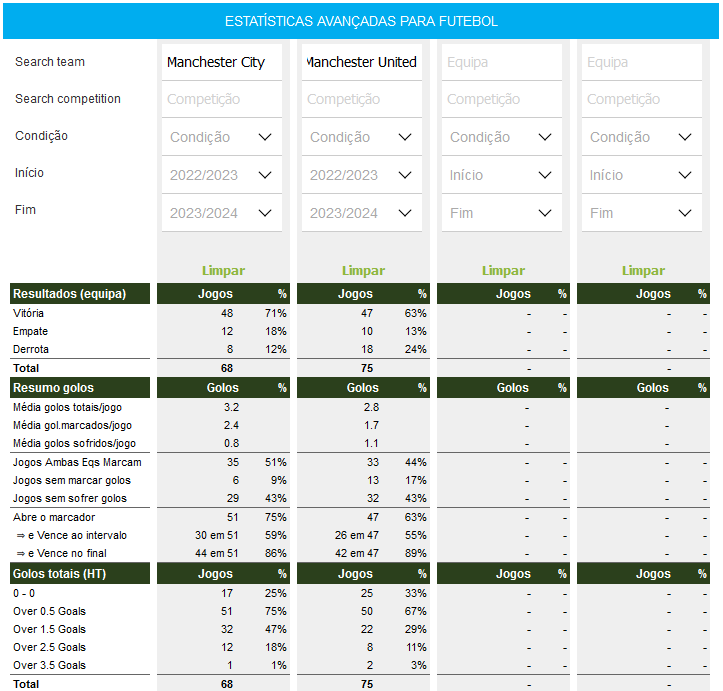Click the Jogos sem sofrer golos label
Viewport: 723px width, 691px height.
pos(70,498)
